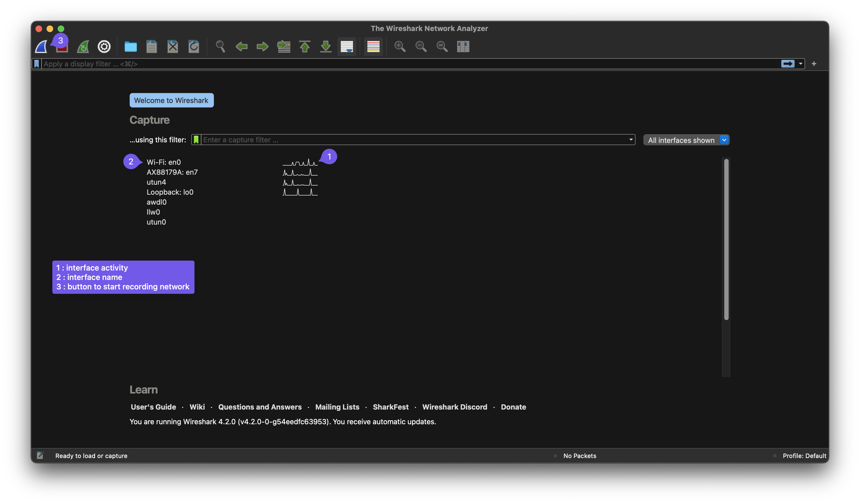Toggle automatic scrolling in live capture
860x504 pixels.
(x=346, y=46)
